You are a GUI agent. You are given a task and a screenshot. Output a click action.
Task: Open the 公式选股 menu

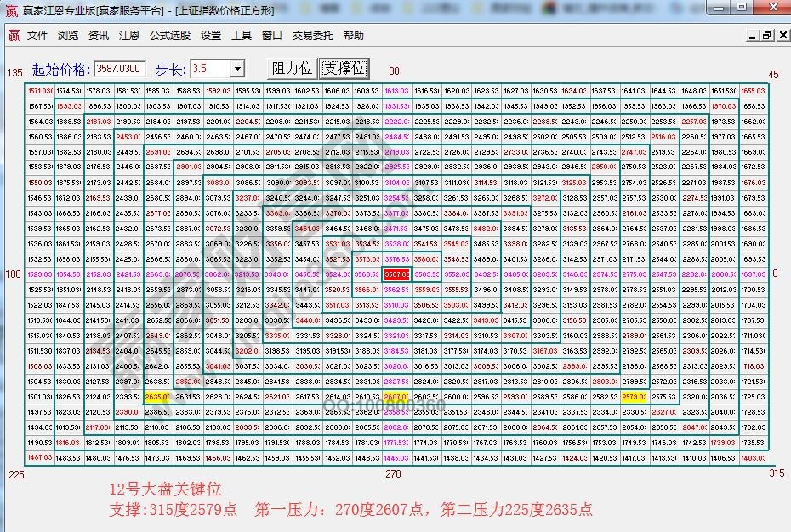click(170, 35)
